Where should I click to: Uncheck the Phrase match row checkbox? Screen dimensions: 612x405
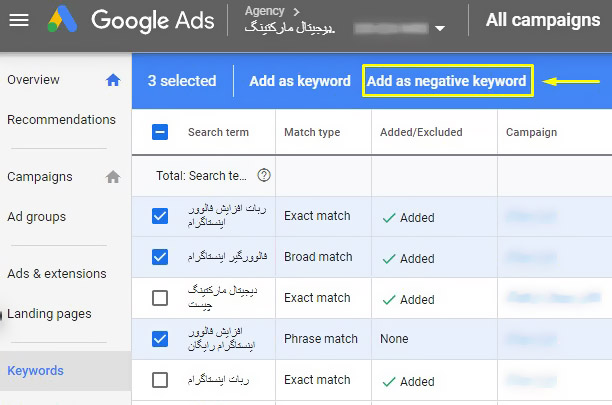pos(160,339)
